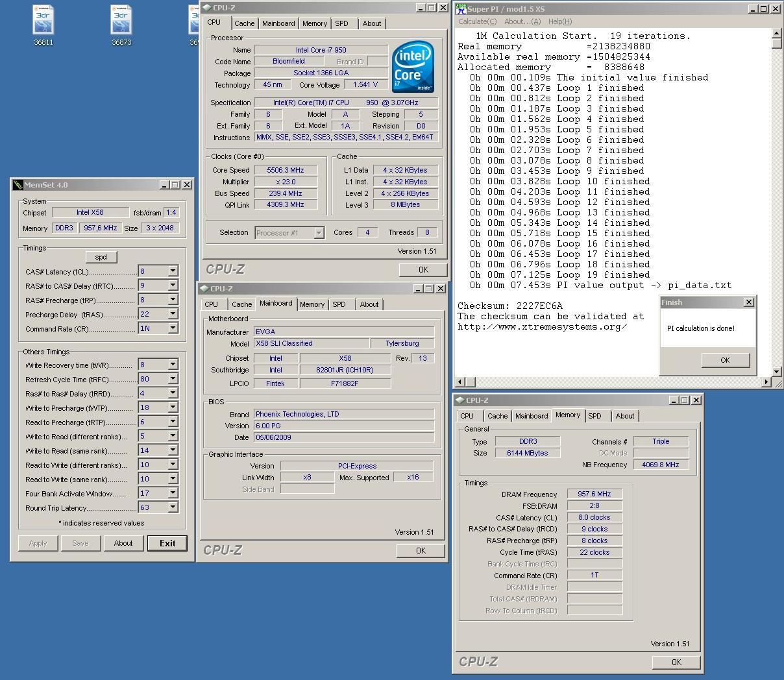Click the Core Speed 5506.3 MHz field
784x680 pixels.
[286, 170]
